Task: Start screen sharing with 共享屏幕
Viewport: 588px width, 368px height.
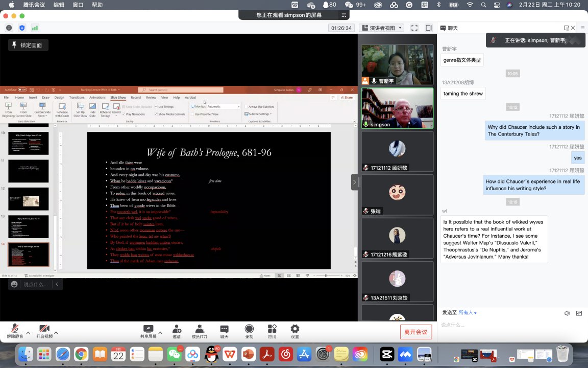Action: [x=149, y=331]
